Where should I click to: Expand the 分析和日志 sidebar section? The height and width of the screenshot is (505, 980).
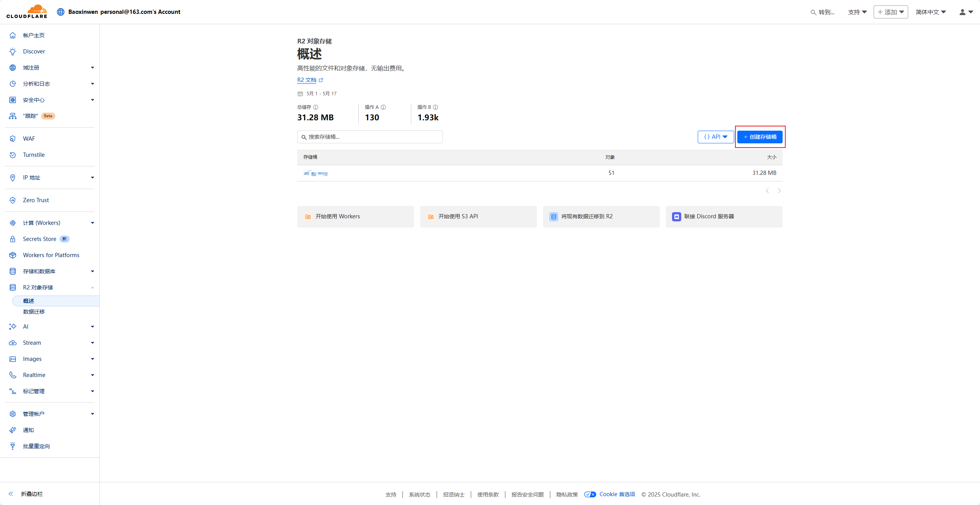(x=93, y=84)
